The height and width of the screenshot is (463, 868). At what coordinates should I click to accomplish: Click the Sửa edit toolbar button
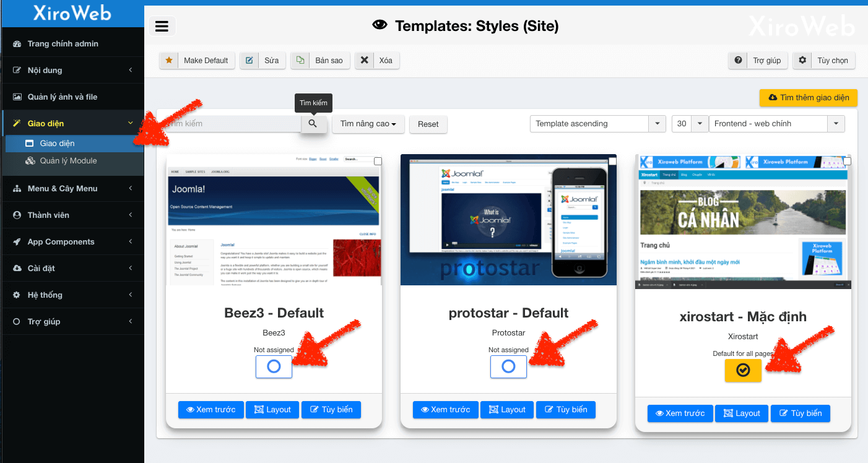(x=263, y=61)
